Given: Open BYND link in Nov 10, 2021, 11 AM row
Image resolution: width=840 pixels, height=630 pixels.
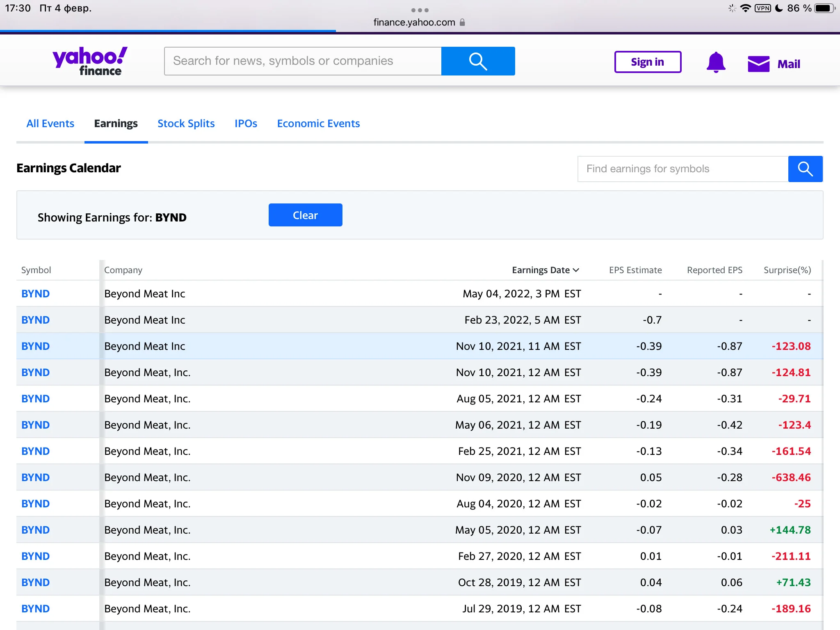Looking at the screenshot, I should click(x=35, y=346).
